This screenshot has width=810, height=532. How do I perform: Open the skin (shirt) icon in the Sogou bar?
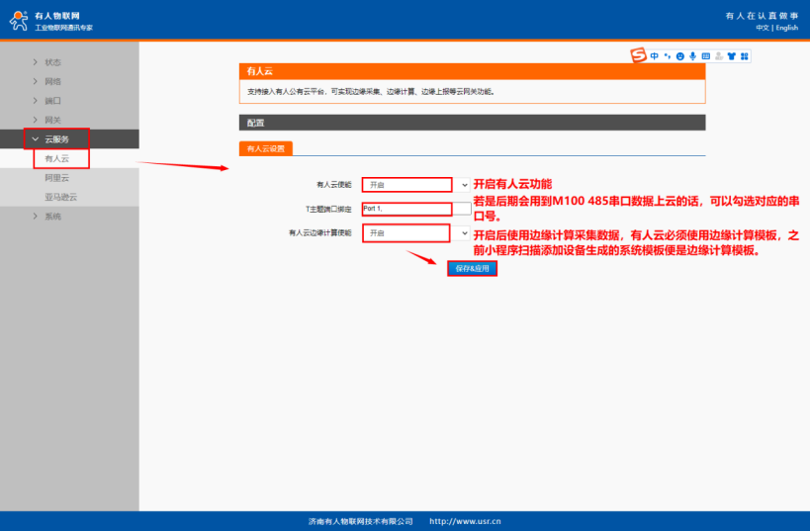tap(732, 56)
